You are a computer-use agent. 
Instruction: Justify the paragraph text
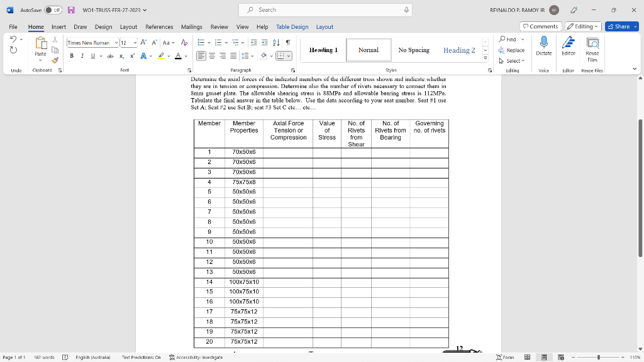233,56
